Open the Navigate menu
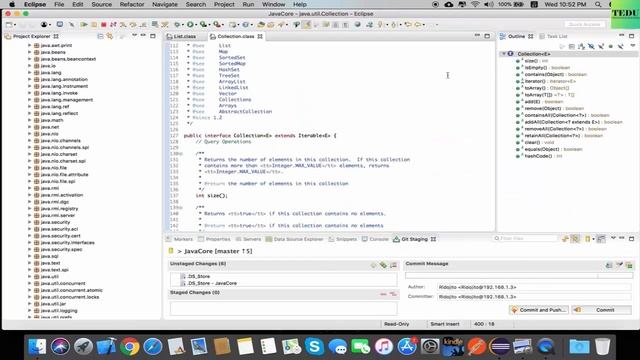This screenshot has height=360, width=640. point(164,4)
